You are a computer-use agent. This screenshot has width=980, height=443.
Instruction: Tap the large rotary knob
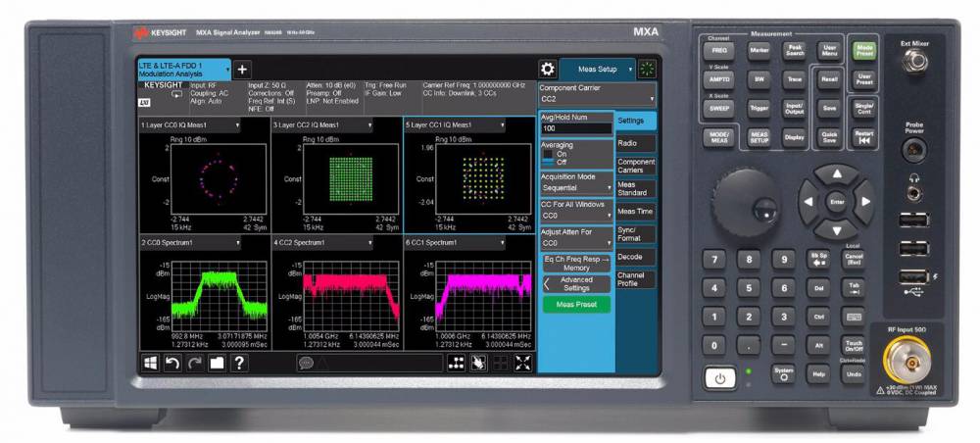(746, 202)
